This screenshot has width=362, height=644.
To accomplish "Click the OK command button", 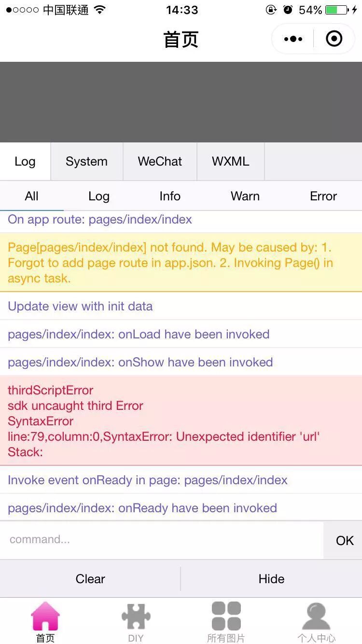I will 344,540.
